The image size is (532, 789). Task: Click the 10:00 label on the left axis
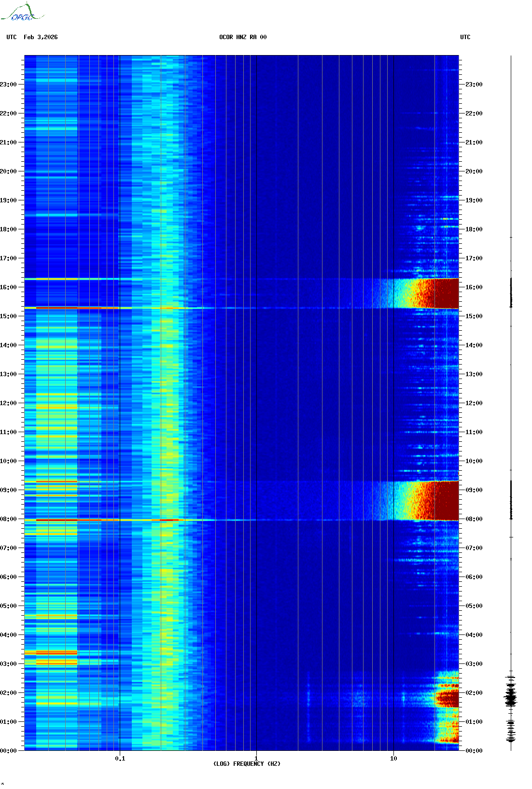coord(8,461)
